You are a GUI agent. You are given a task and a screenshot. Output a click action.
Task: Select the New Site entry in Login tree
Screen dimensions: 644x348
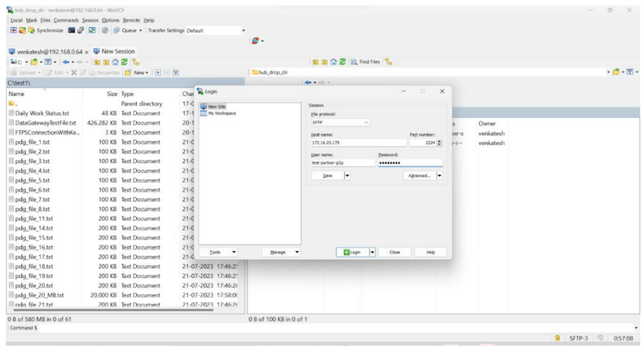pyautogui.click(x=216, y=106)
